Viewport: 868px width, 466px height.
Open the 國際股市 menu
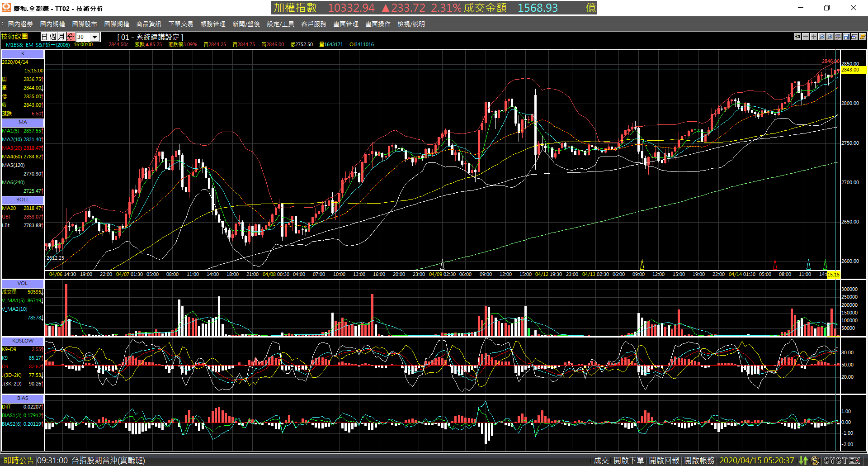click(85, 24)
